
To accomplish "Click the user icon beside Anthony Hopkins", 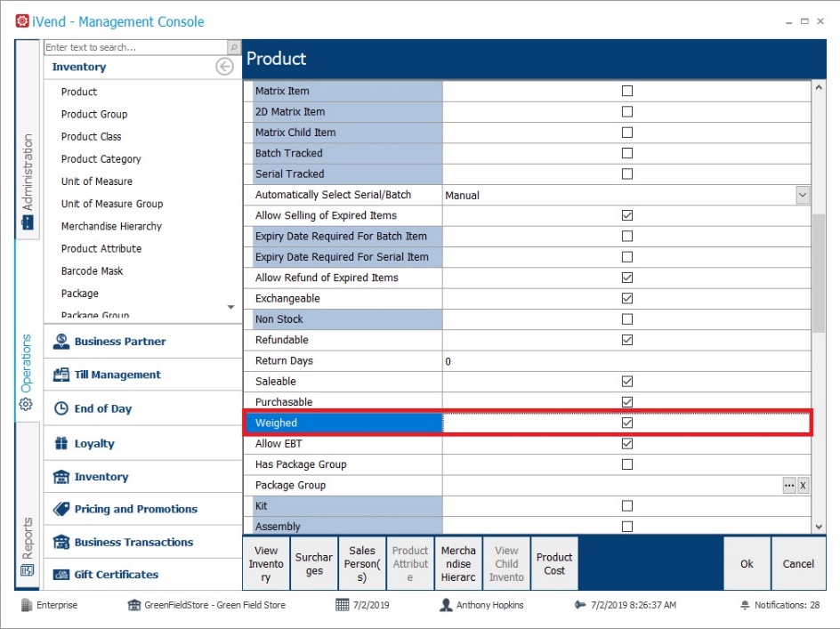I will (x=446, y=605).
